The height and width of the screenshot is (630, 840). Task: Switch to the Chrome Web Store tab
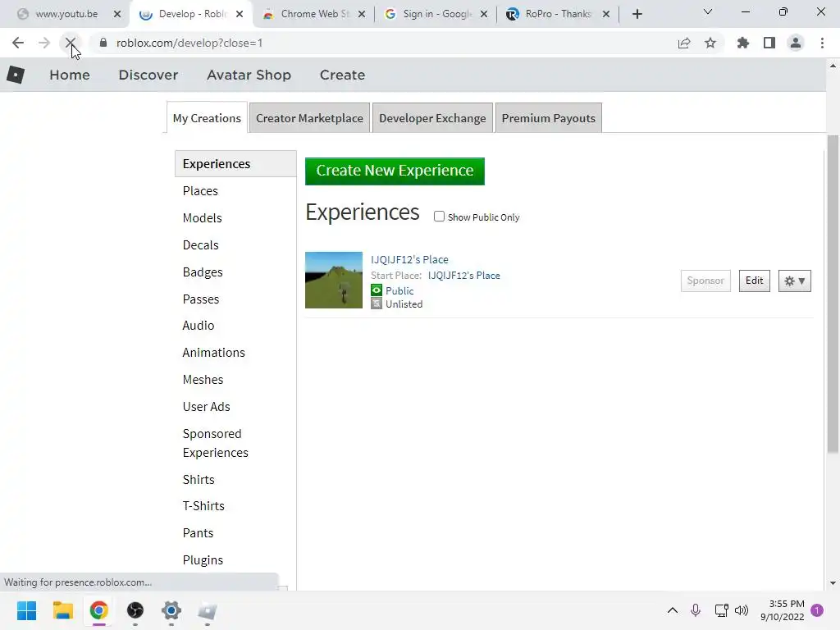(315, 14)
